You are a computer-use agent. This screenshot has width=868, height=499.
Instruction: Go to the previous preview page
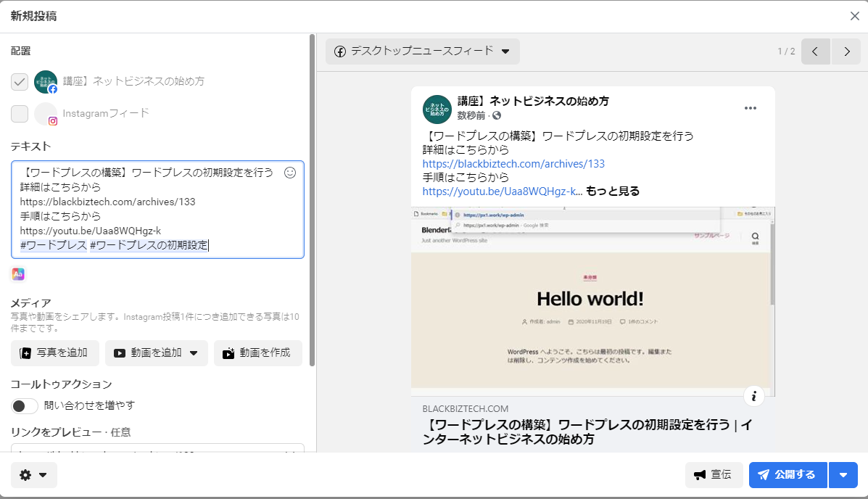815,51
